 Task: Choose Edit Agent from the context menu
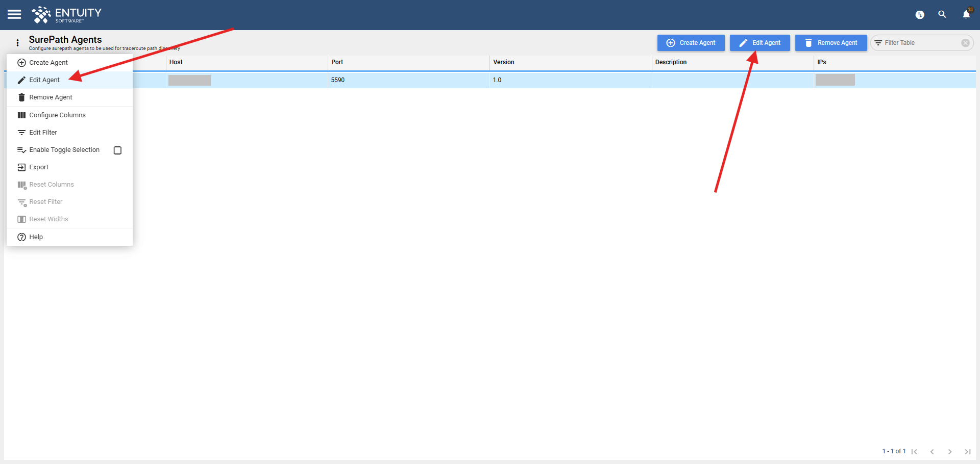click(69, 80)
